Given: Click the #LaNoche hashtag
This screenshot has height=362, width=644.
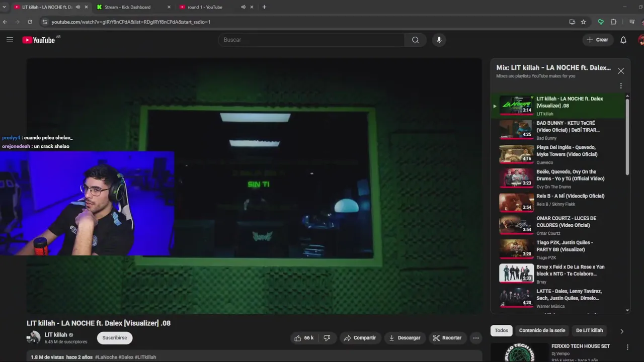Looking at the screenshot, I should tap(106, 357).
